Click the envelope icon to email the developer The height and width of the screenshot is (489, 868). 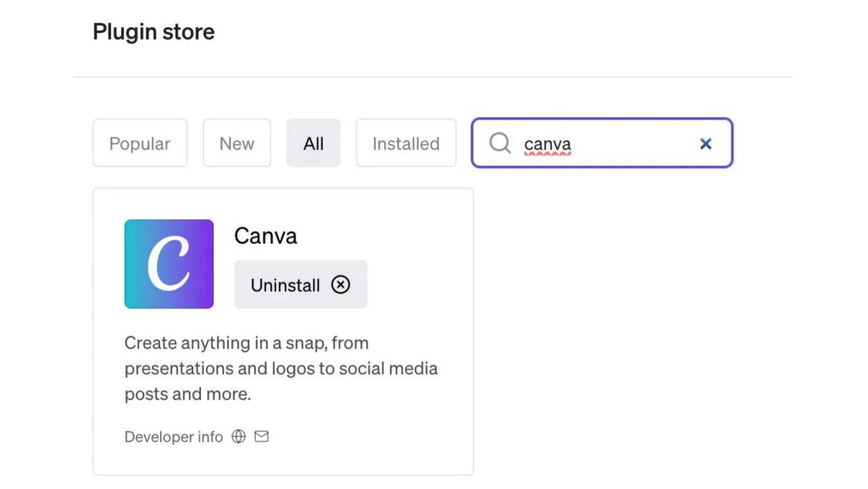point(261,436)
